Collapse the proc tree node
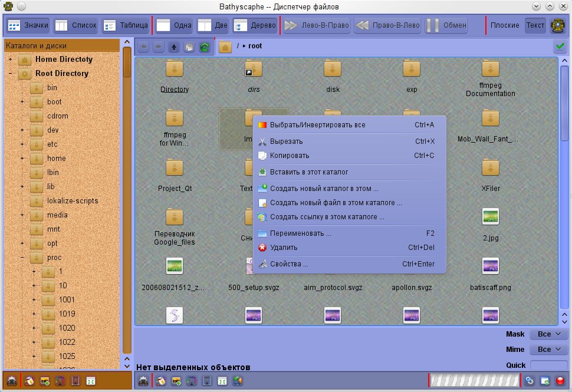572x392 pixels. [x=22, y=258]
